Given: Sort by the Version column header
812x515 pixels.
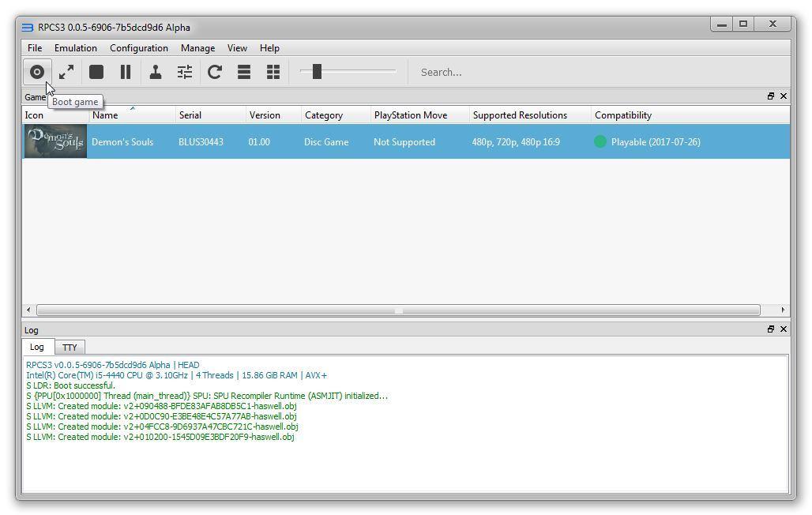Looking at the screenshot, I should click(x=273, y=115).
